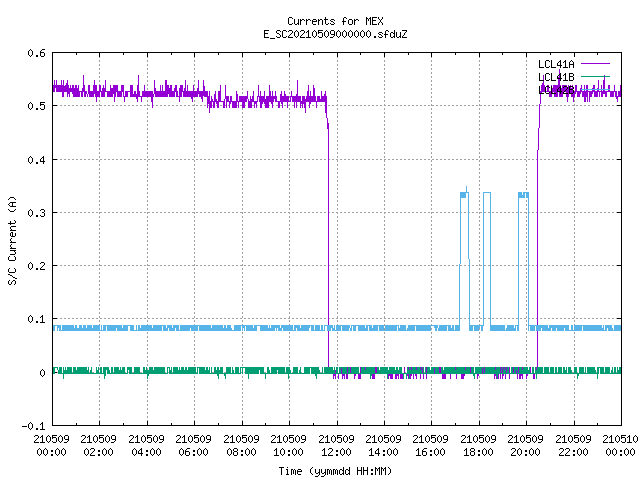
Task: Click the 0.3 y-axis tick value
Action: 36,213
